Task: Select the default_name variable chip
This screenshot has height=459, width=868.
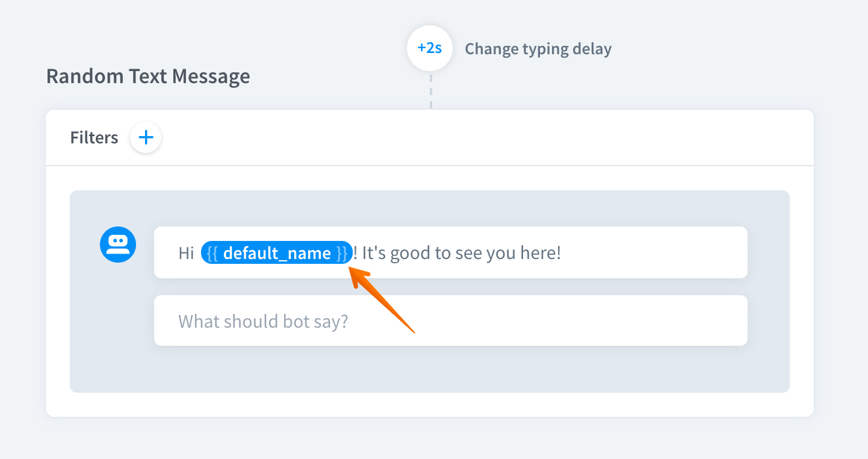Action: click(276, 253)
